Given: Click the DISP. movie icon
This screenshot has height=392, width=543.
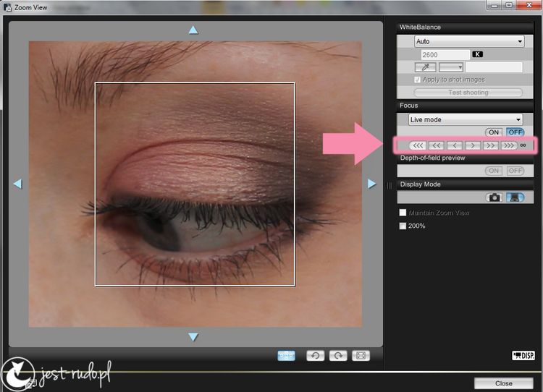Looking at the screenshot, I should point(523,355).
